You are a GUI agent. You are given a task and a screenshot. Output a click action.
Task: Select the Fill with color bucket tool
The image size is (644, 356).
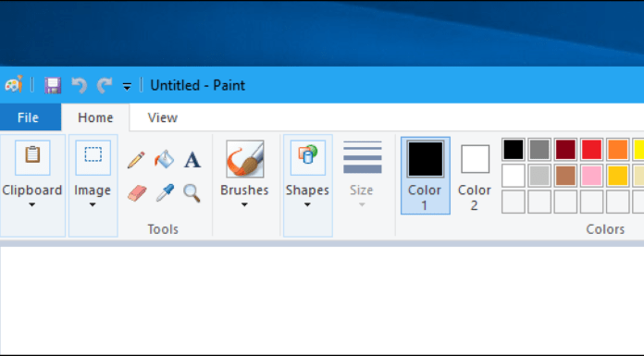[165, 159]
